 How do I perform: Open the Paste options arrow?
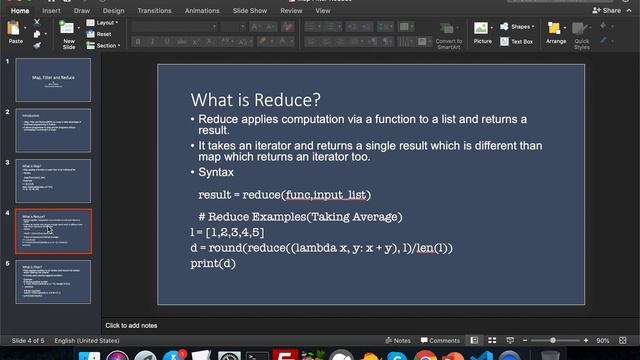pyautogui.click(x=25, y=28)
